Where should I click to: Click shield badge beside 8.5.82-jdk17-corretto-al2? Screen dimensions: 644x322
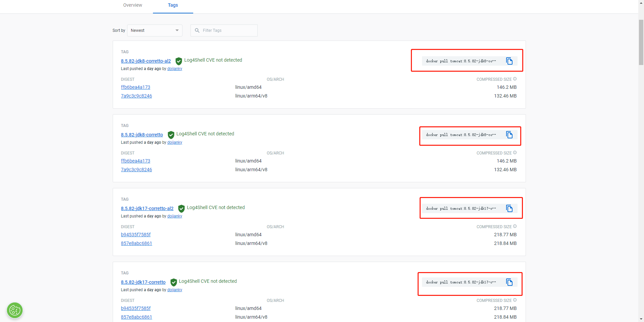click(181, 208)
